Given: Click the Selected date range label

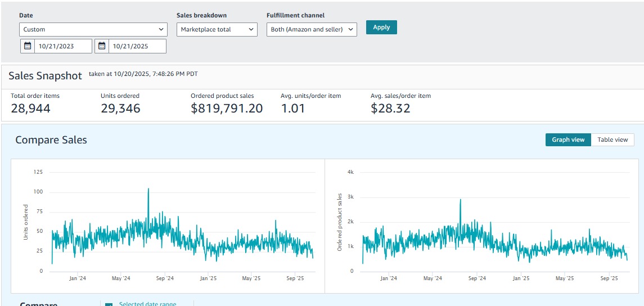Looking at the screenshot, I should (147, 304).
